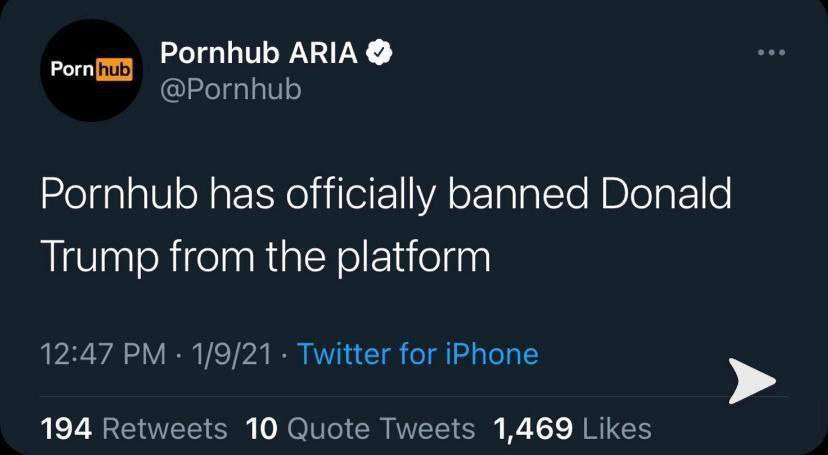The image size is (828, 455).
Task: Select the tweet text about Donald Trump
Action: (386, 226)
